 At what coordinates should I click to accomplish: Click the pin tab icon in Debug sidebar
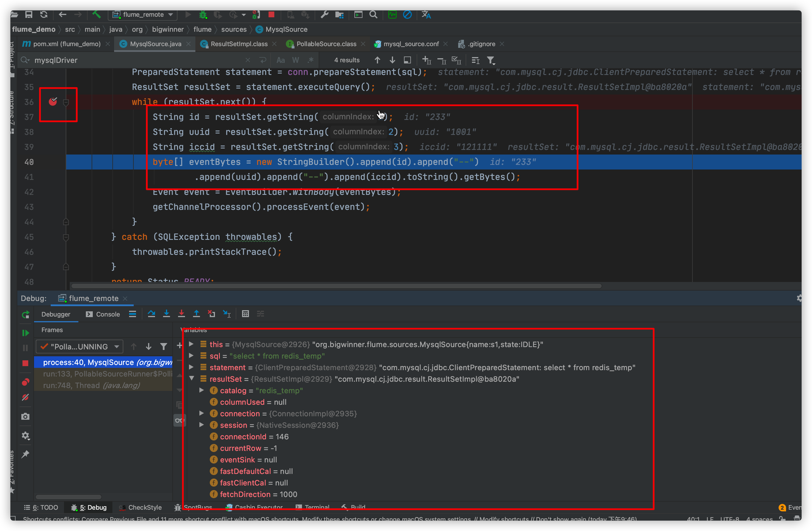coord(26,454)
